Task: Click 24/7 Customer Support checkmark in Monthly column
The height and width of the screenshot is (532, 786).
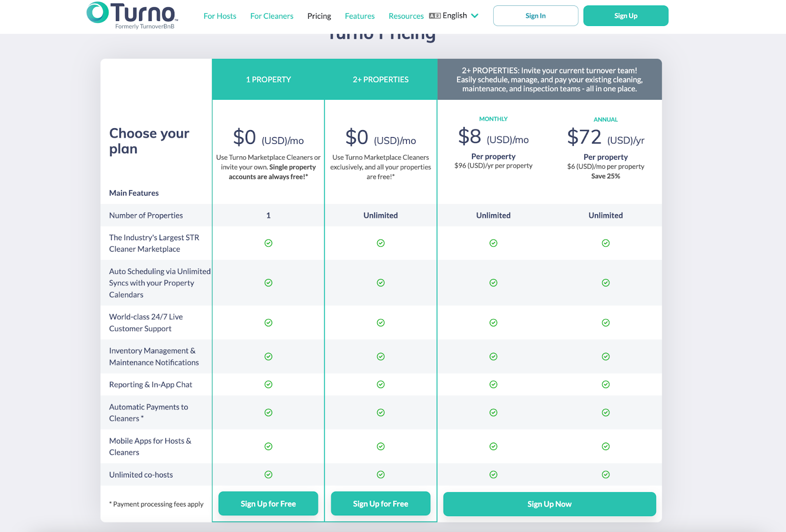Action: [493, 322]
